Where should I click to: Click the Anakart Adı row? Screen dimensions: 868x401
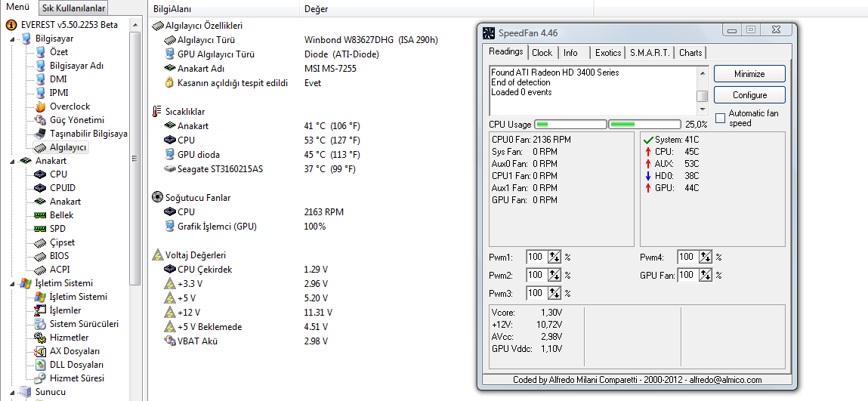pos(260,69)
